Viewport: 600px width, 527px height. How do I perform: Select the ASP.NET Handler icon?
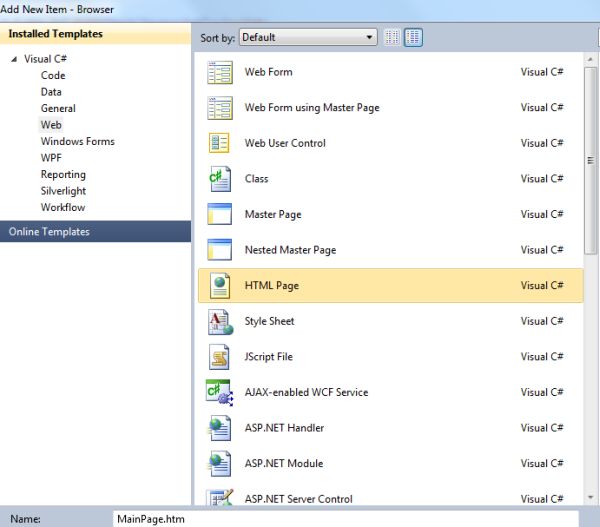(219, 428)
